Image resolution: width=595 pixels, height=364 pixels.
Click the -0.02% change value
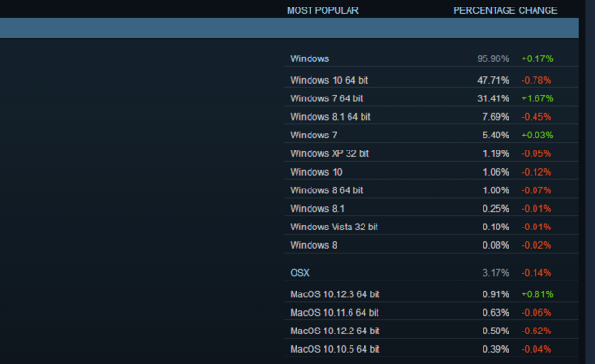(x=536, y=246)
